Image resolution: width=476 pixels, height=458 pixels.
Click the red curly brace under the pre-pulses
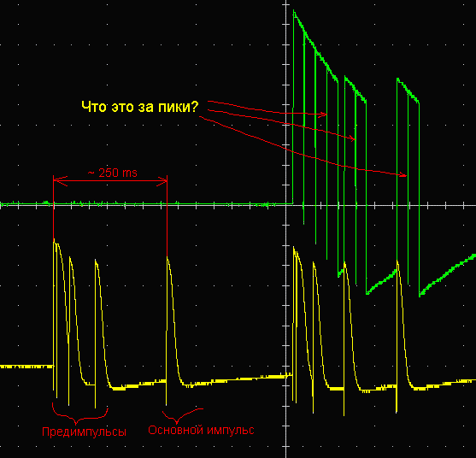tap(79, 413)
